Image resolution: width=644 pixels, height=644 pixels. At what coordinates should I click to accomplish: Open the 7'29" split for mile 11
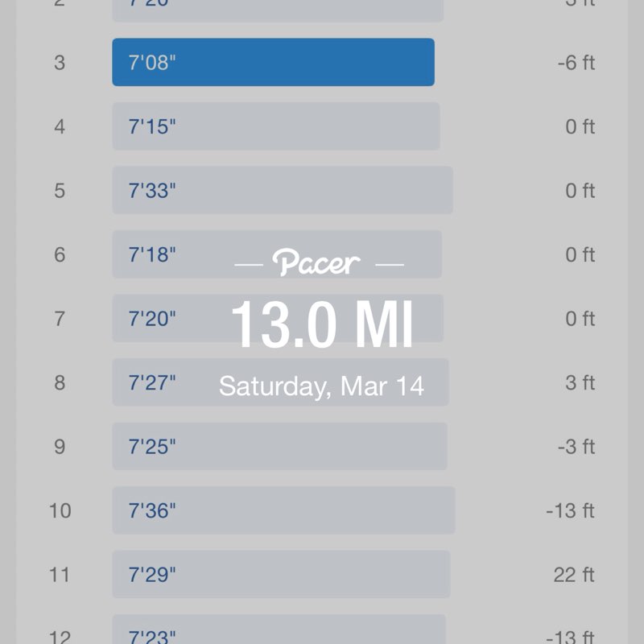(281, 575)
